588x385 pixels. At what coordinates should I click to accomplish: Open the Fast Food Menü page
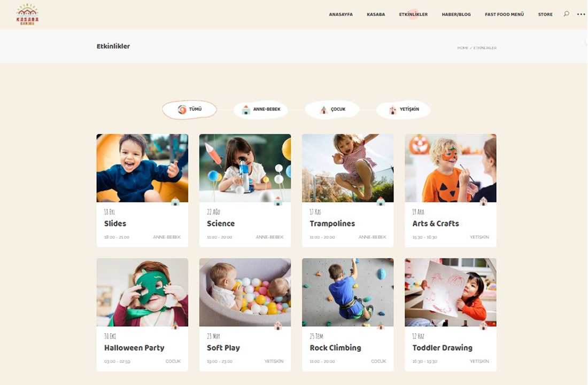[x=504, y=14]
